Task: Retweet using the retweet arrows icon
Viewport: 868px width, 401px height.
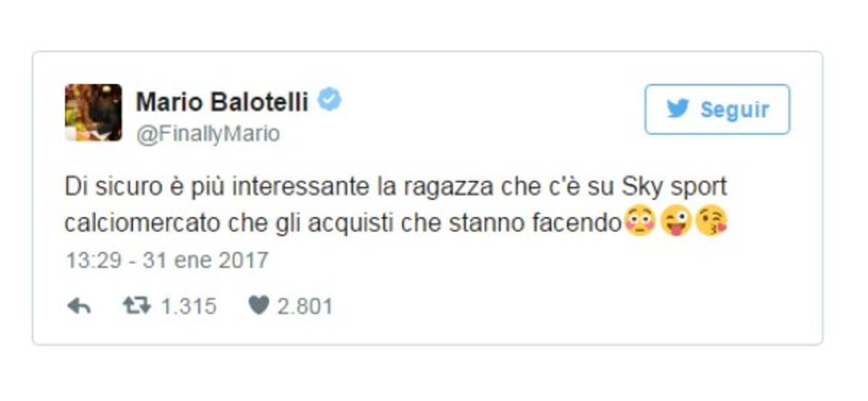Action: (136, 306)
